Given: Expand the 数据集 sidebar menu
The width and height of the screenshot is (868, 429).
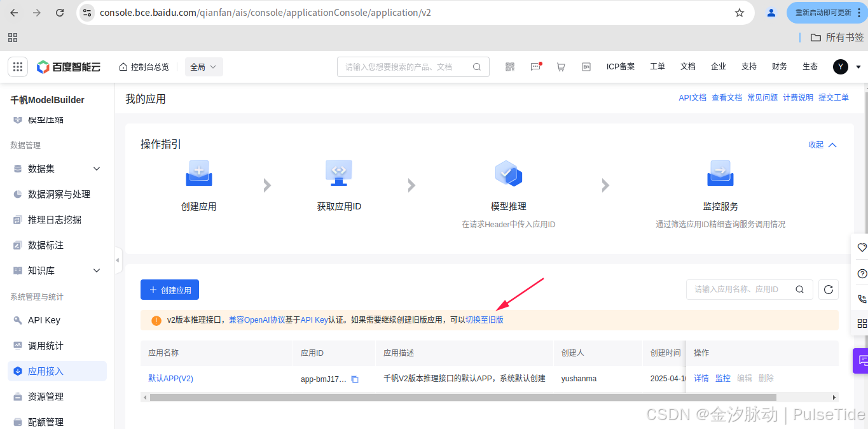Looking at the screenshot, I should 97,169.
